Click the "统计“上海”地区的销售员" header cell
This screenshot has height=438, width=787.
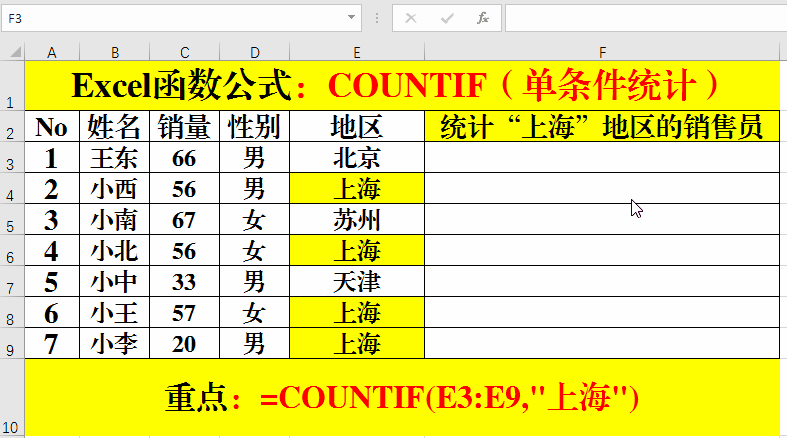602,126
